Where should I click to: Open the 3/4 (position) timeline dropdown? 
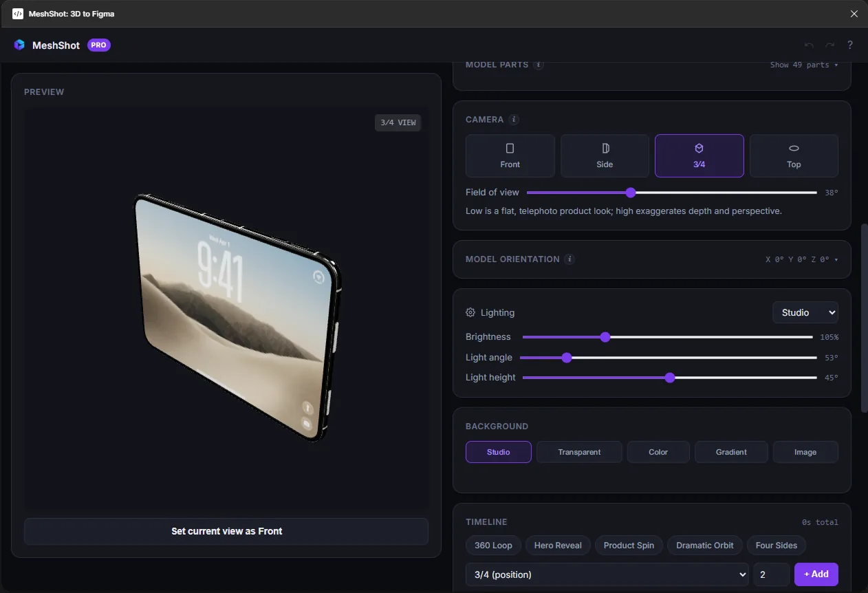[x=607, y=574]
